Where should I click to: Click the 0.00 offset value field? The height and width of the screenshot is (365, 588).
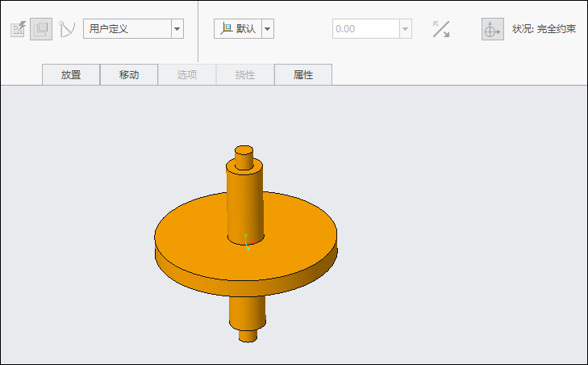pos(365,28)
